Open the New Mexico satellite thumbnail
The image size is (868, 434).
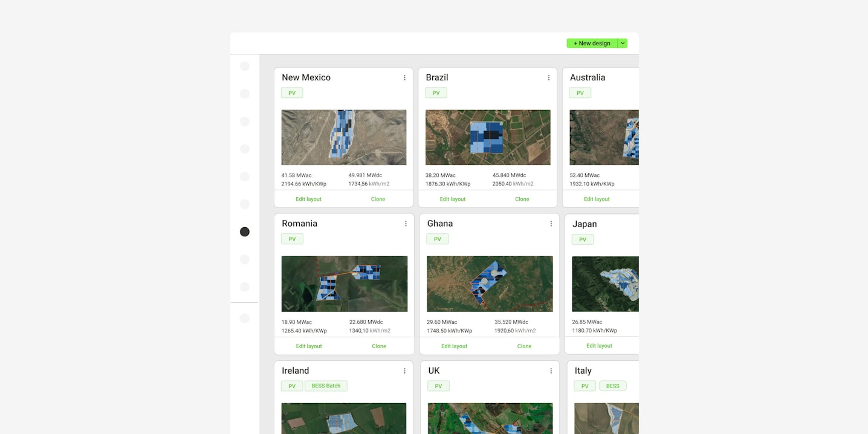[344, 137]
